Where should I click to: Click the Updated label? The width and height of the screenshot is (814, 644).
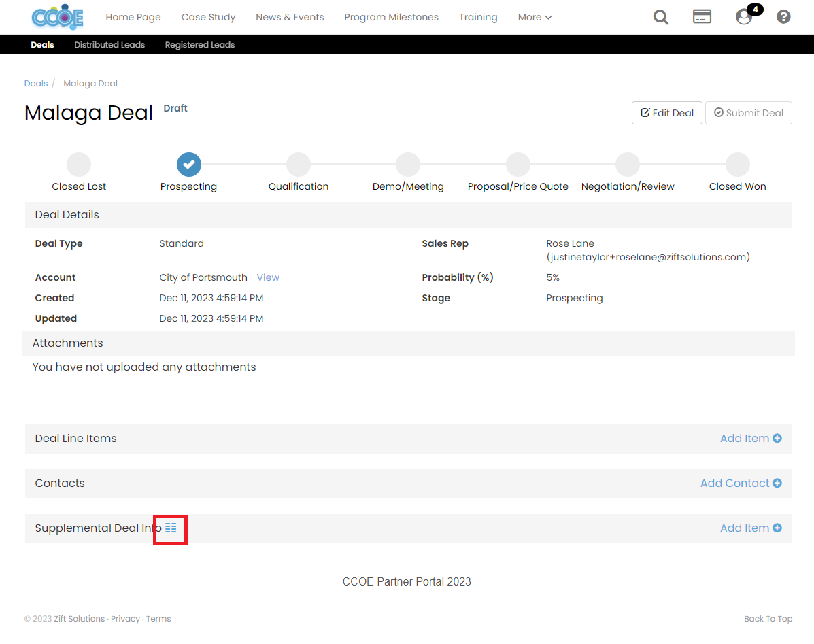(56, 319)
